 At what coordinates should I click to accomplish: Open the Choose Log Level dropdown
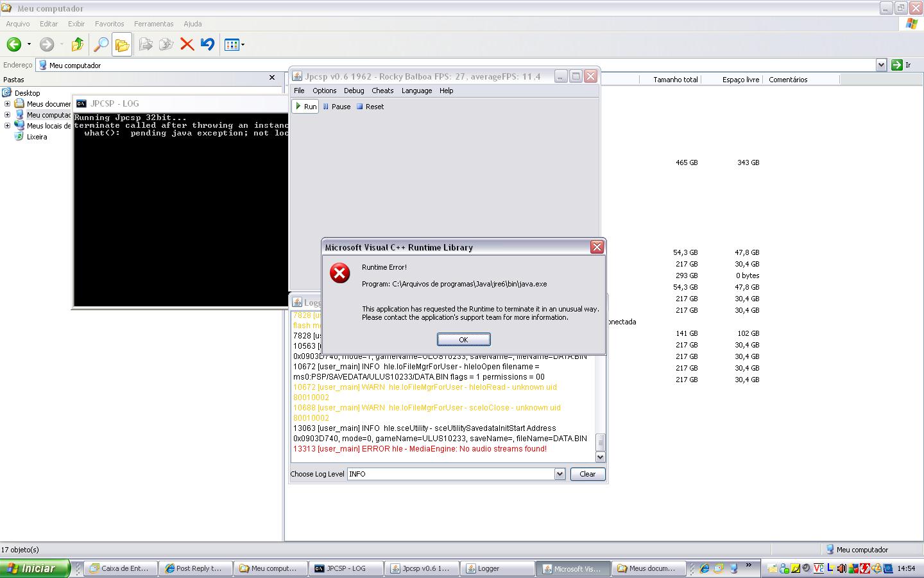click(x=560, y=474)
